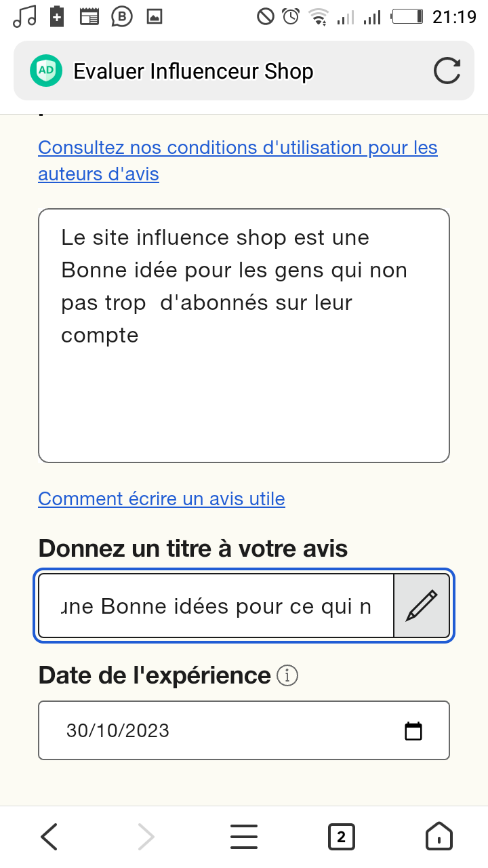Open the browser hamburger menu
The width and height of the screenshot is (488, 868).
(x=244, y=836)
